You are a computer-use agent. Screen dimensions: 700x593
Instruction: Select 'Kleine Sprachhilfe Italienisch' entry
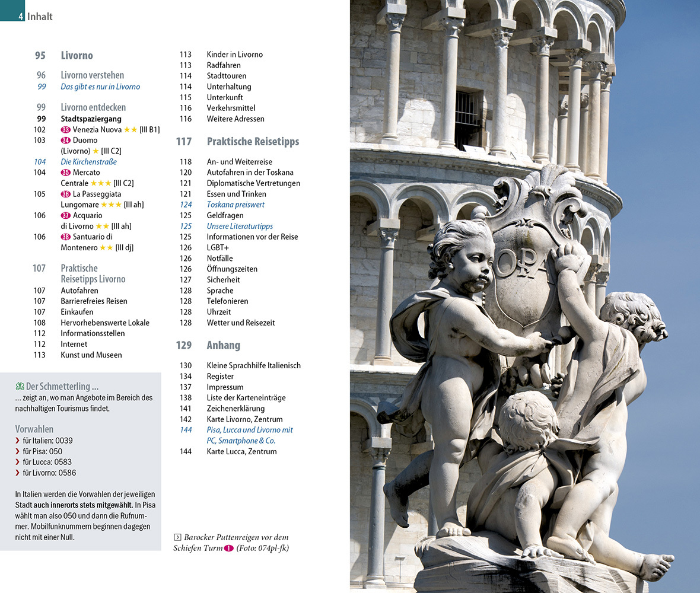pos(253,366)
